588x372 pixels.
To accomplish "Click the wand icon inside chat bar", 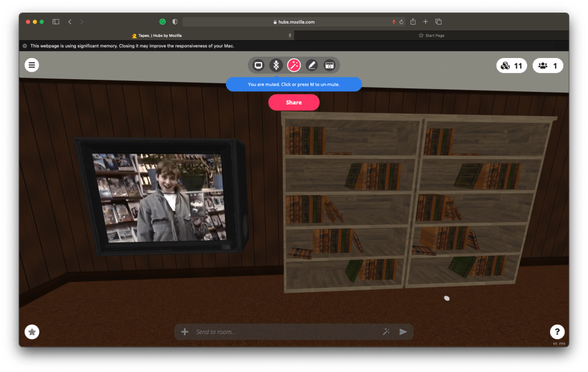I will 386,332.
